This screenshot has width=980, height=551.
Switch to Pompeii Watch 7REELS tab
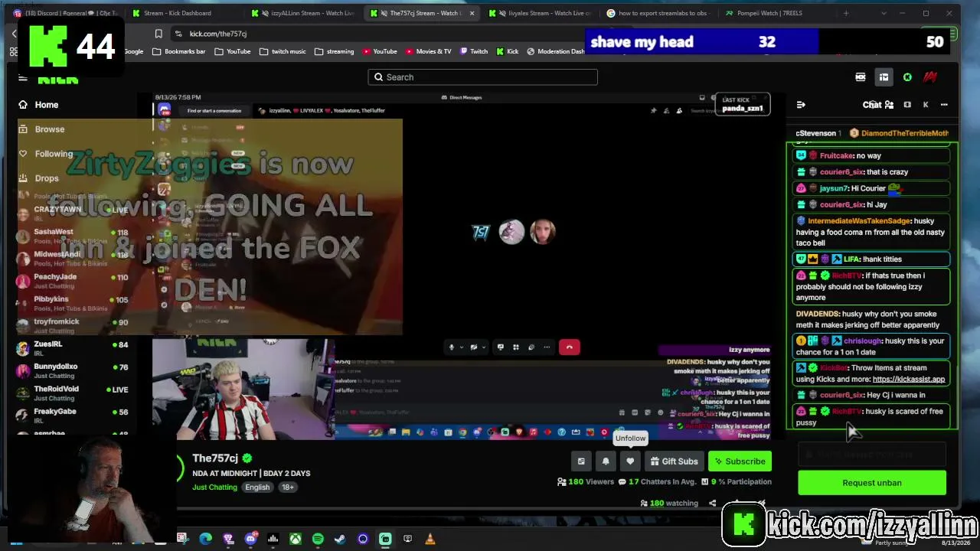coord(770,13)
